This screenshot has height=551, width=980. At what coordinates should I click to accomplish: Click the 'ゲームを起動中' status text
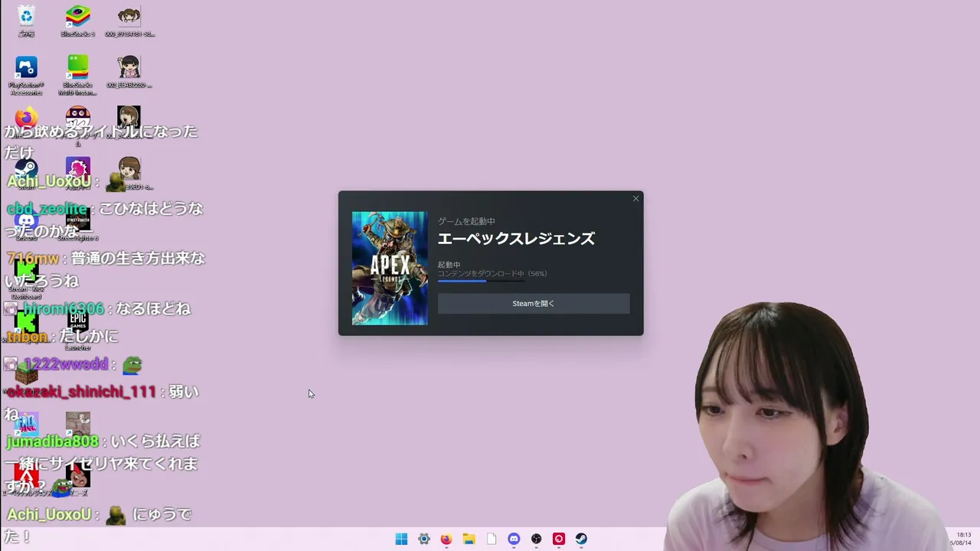tap(466, 221)
